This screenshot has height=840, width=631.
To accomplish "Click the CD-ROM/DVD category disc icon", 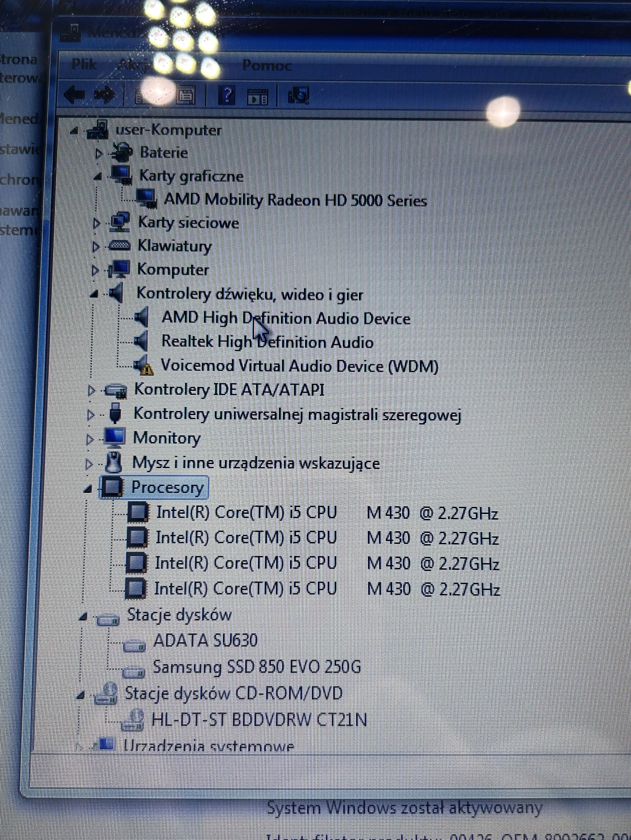I will tap(106, 694).
